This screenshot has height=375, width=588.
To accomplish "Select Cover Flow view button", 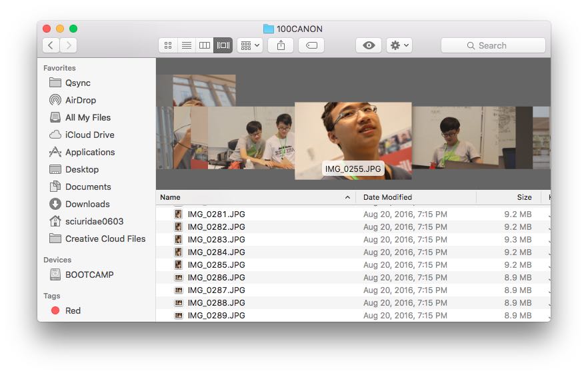I will 223,45.
